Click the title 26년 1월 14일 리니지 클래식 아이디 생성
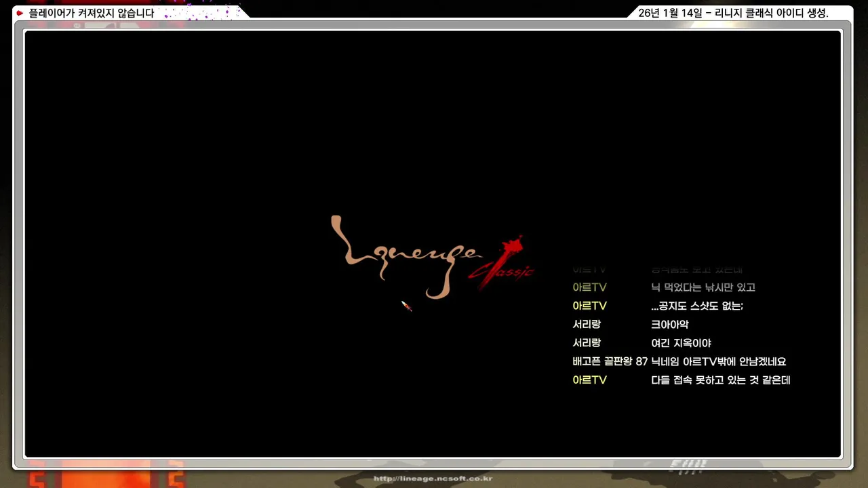Image resolution: width=868 pixels, height=488 pixels. click(x=734, y=13)
